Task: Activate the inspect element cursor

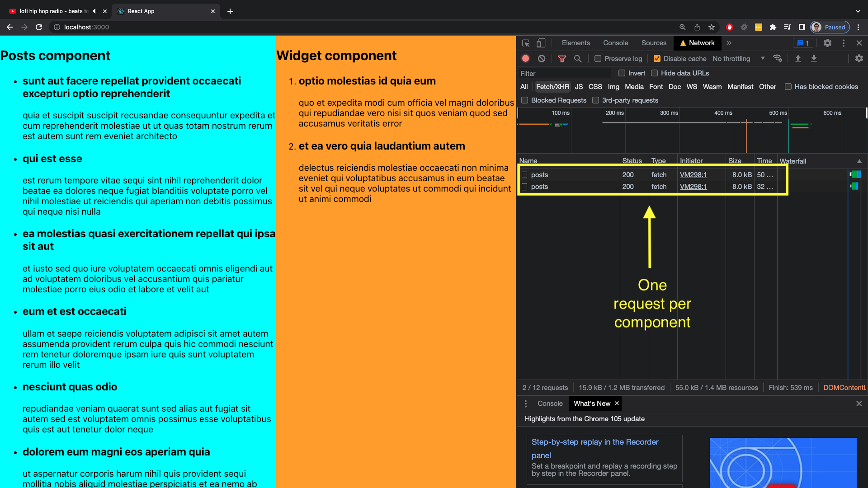Action: 525,43
